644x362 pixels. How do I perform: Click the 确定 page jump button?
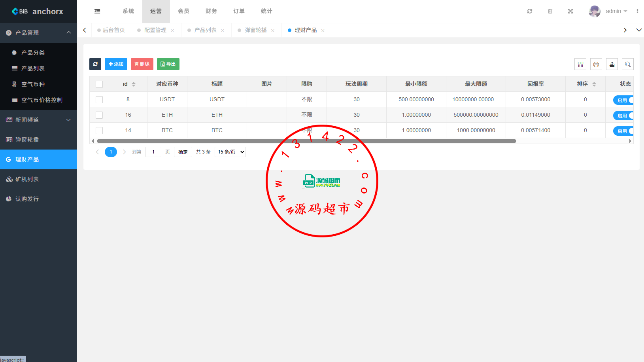tap(183, 152)
